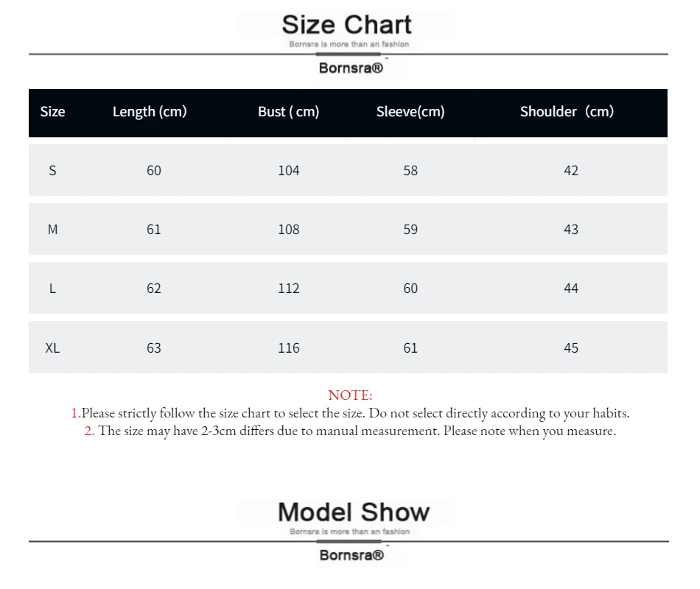Click the XL size row label
The height and width of the screenshot is (589, 700).
point(52,348)
